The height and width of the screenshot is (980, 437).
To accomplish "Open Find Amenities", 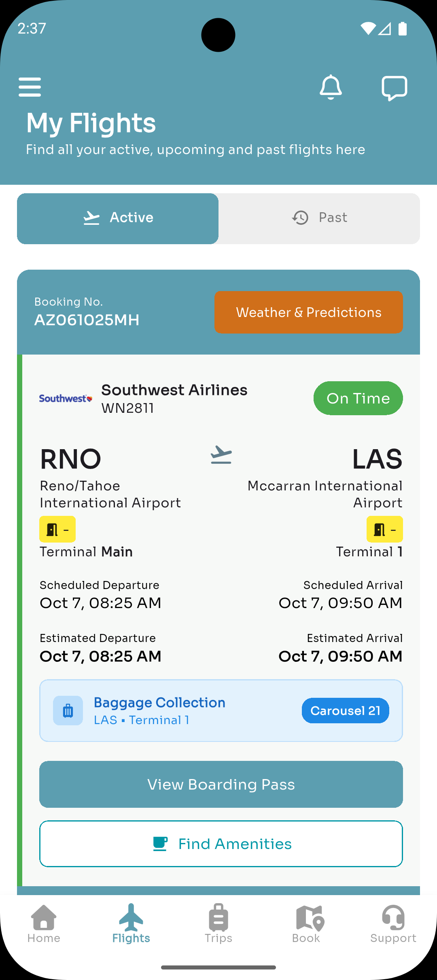I will point(221,844).
